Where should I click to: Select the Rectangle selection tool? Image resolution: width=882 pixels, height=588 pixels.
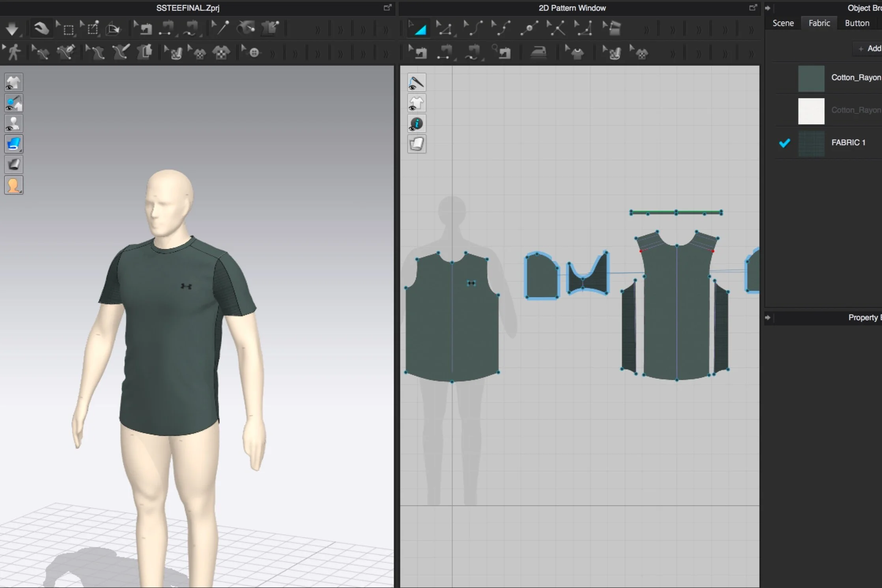[x=68, y=29]
